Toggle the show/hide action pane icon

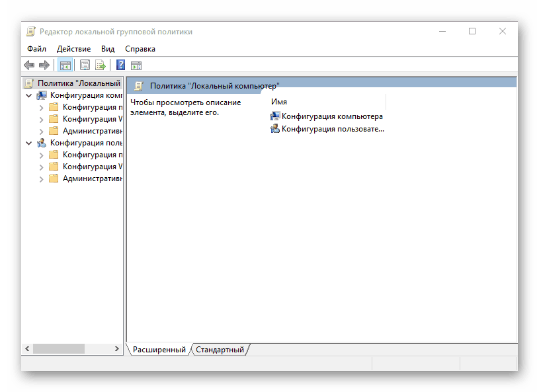[136, 65]
